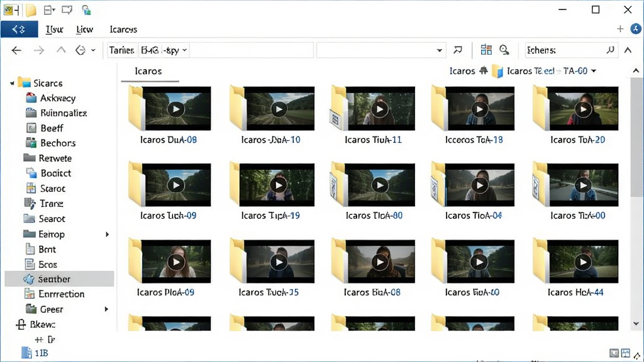Click the Forward navigation arrow

39,50
